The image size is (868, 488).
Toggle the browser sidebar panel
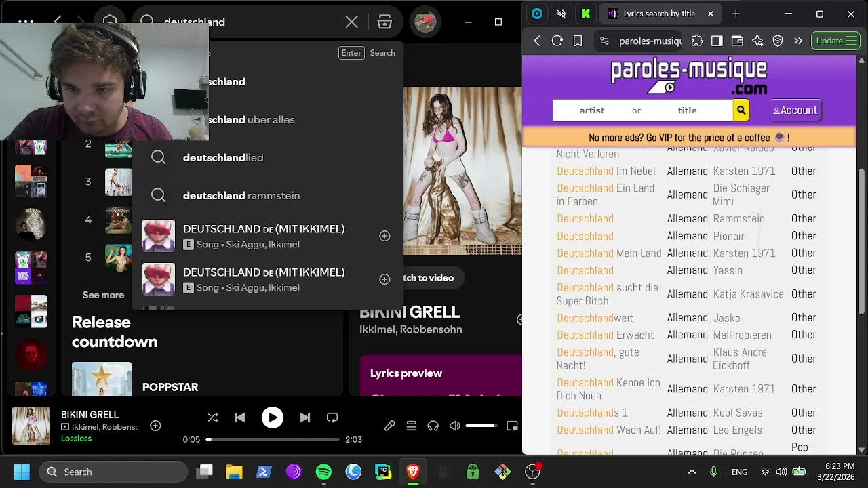coord(717,41)
